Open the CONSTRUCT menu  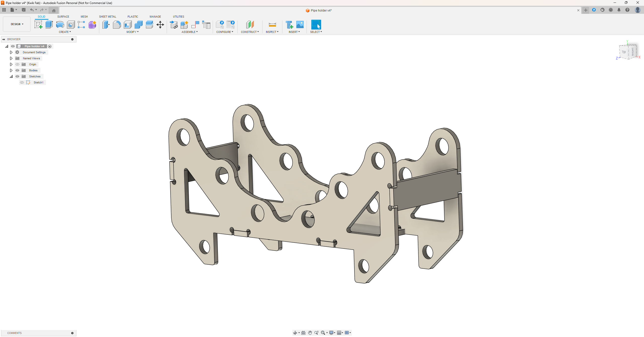tap(250, 32)
